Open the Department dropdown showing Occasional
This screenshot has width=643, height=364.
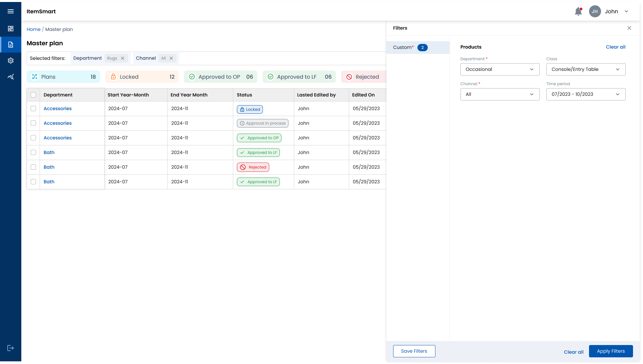[500, 69]
